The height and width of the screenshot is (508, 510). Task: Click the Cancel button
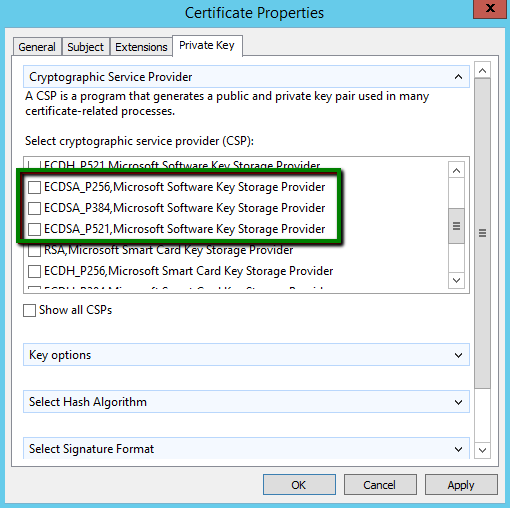(380, 485)
